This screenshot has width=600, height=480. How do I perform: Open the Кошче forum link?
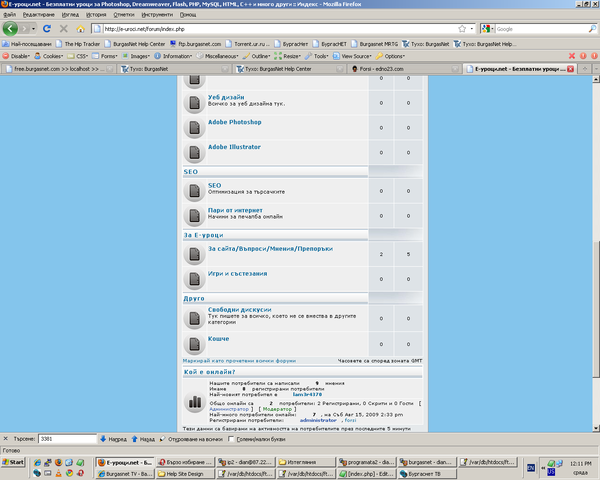[x=218, y=339]
